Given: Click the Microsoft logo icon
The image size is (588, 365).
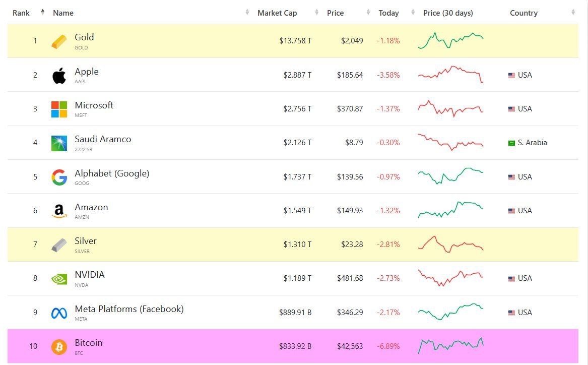Looking at the screenshot, I should coord(59,109).
